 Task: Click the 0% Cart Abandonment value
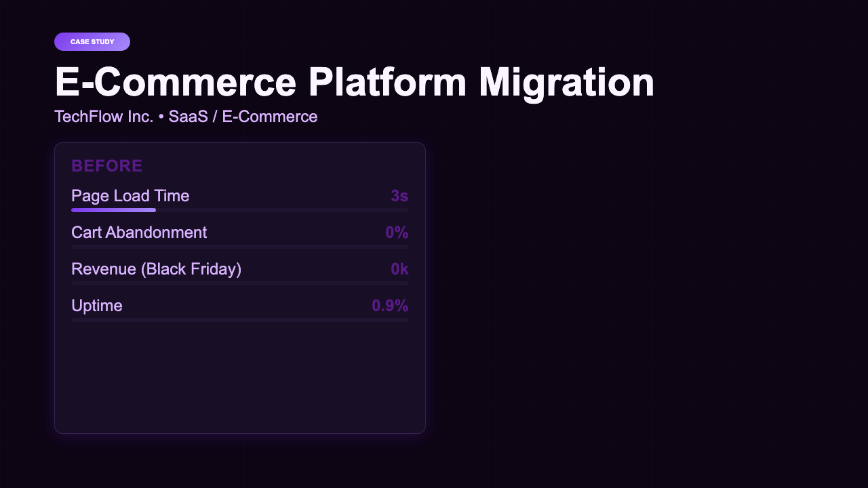[x=398, y=232]
